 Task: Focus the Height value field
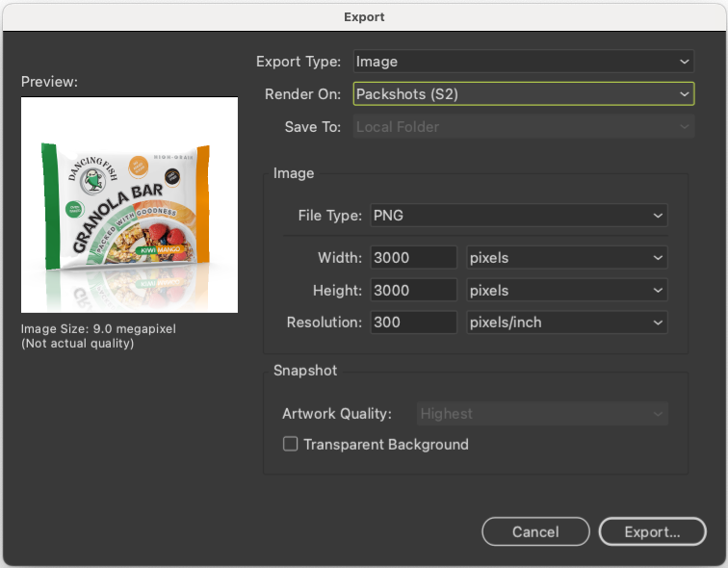[x=413, y=291]
